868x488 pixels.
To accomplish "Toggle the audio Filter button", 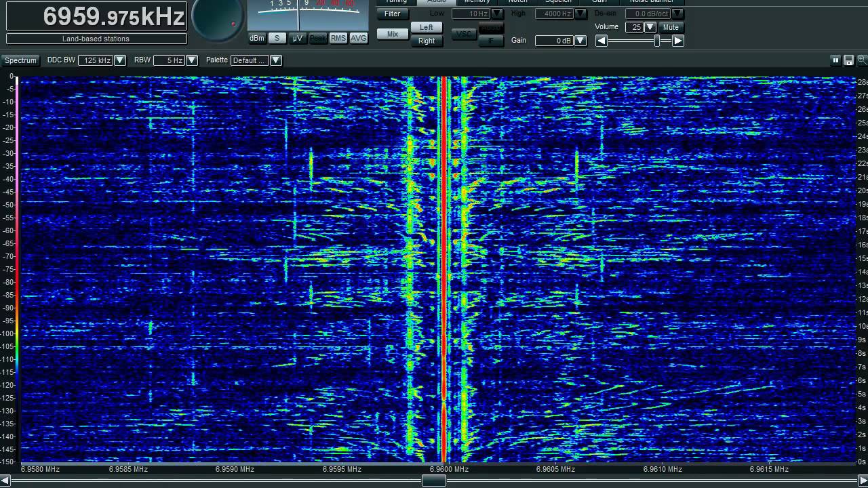I will pos(392,14).
